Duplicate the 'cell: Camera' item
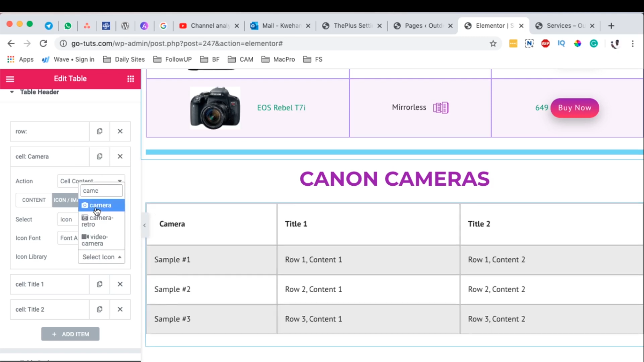The image size is (644, 362). pyautogui.click(x=99, y=156)
